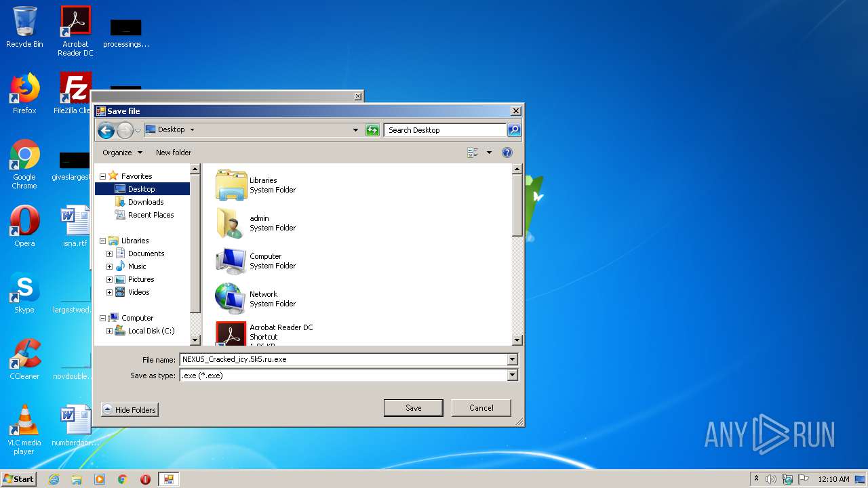Select the Acrobat Reader DC desktop icon
This screenshot has height=488, width=868.
pos(75,31)
